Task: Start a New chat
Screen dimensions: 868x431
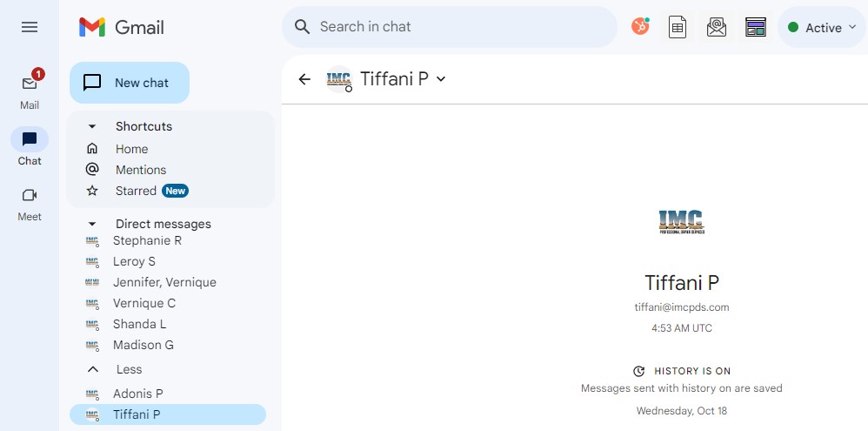Action: pos(130,83)
